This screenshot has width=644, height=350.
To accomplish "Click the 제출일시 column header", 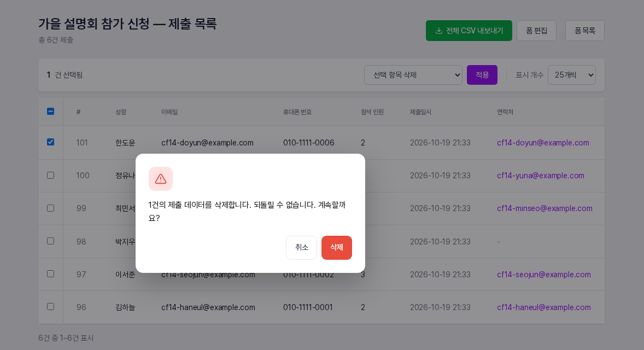I will click(420, 112).
